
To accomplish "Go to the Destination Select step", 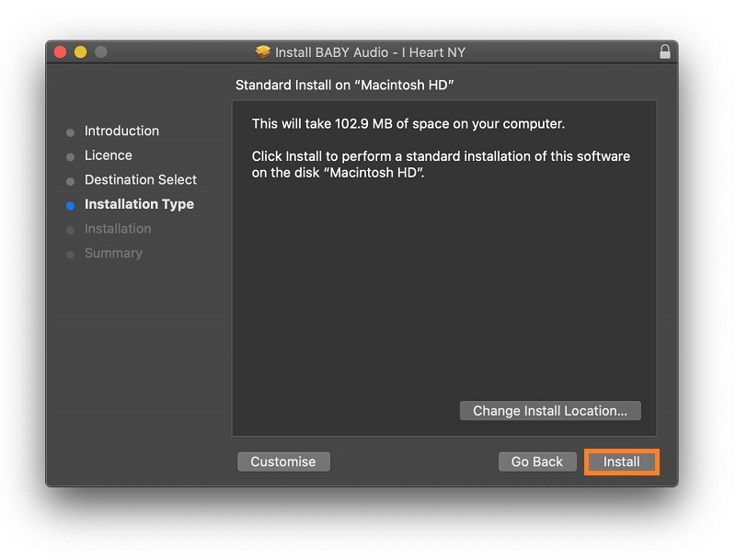I will tap(140, 179).
